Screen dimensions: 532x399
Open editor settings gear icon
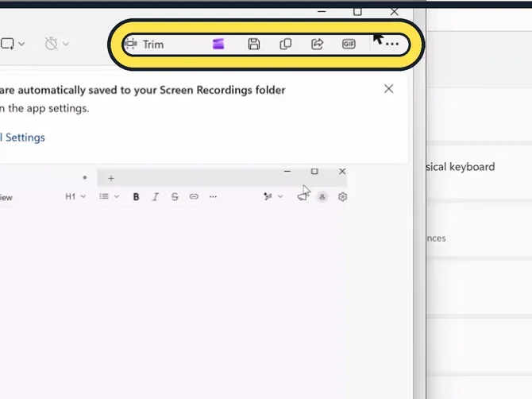[342, 196]
